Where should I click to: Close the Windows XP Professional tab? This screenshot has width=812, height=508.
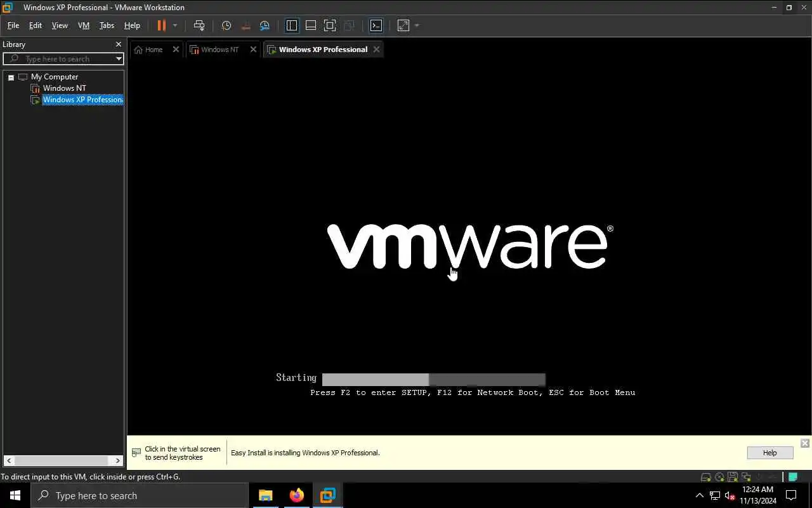click(x=376, y=50)
